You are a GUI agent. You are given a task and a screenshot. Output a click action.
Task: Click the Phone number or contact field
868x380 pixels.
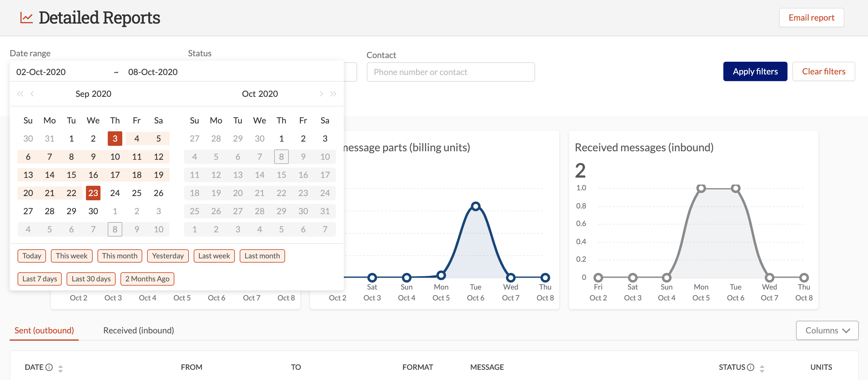coord(451,72)
